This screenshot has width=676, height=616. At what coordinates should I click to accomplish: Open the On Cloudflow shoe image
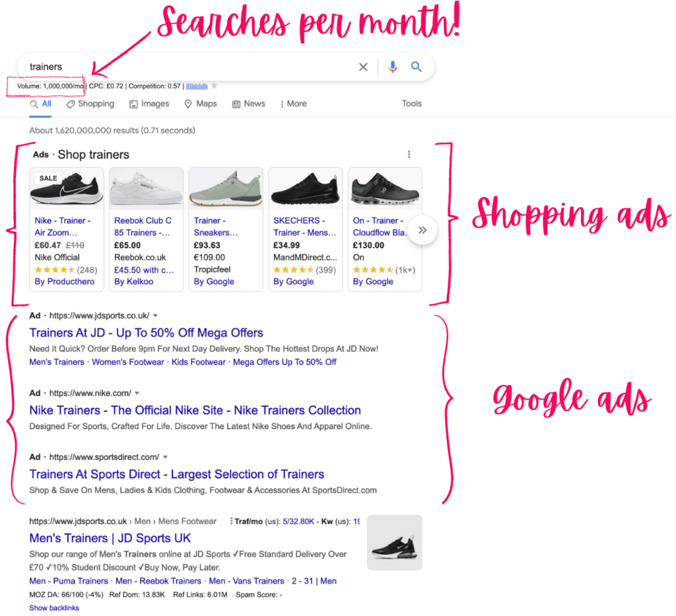[x=385, y=189]
